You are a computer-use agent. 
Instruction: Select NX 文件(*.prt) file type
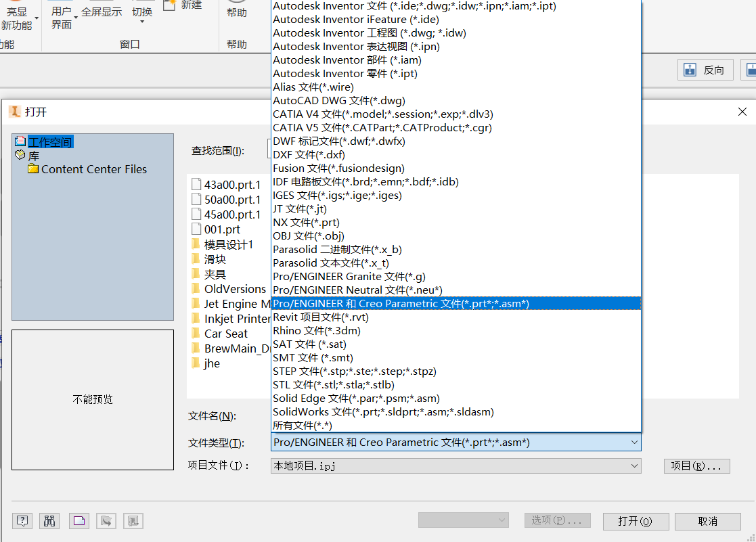tap(456, 223)
